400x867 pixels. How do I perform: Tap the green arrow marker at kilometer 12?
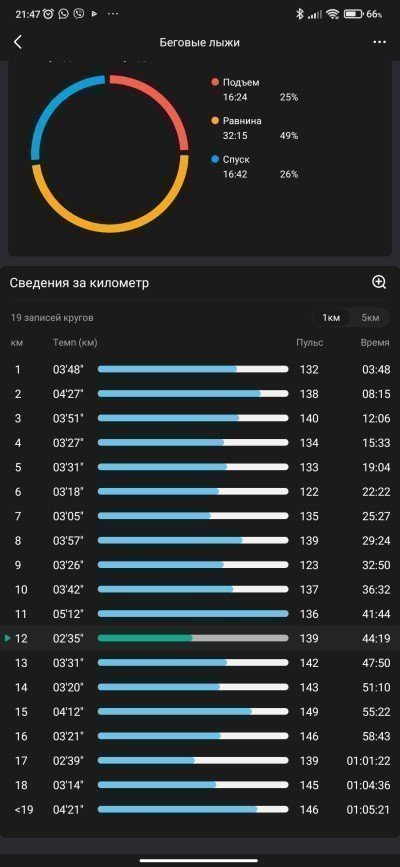[x=7, y=638]
